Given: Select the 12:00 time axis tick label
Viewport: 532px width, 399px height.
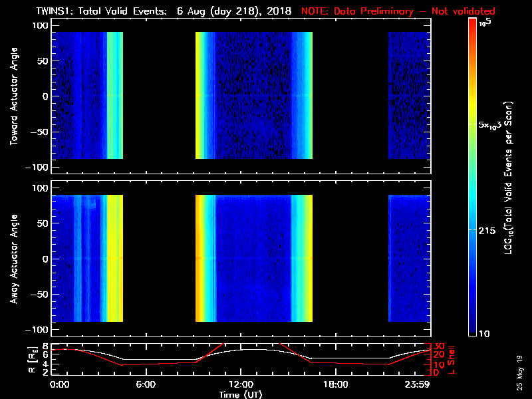Looking at the screenshot, I should (240, 385).
